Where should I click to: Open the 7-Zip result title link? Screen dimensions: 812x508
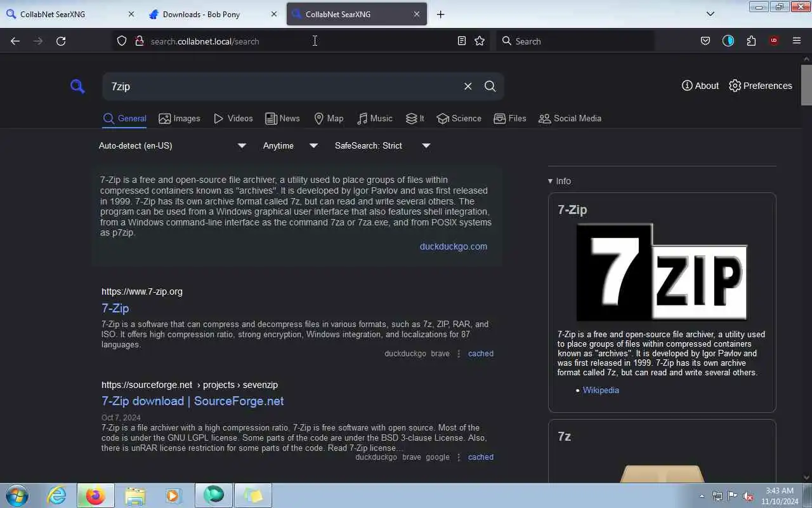(115, 308)
